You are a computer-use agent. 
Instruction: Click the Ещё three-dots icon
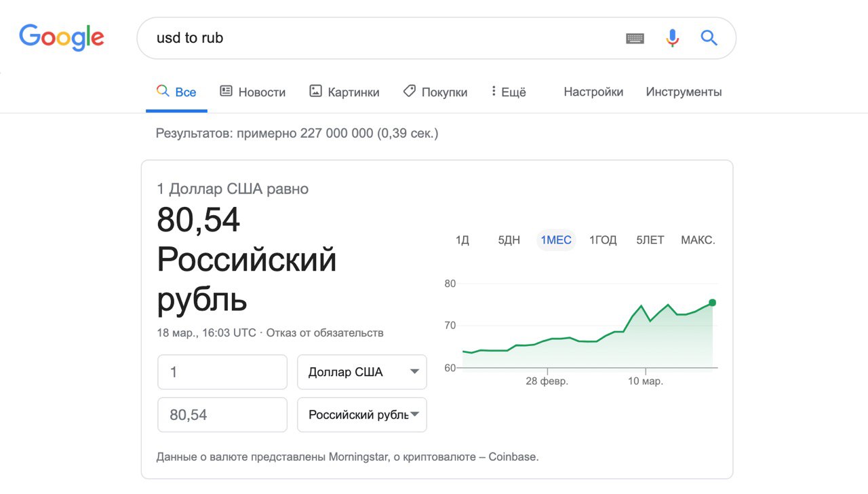coord(494,91)
